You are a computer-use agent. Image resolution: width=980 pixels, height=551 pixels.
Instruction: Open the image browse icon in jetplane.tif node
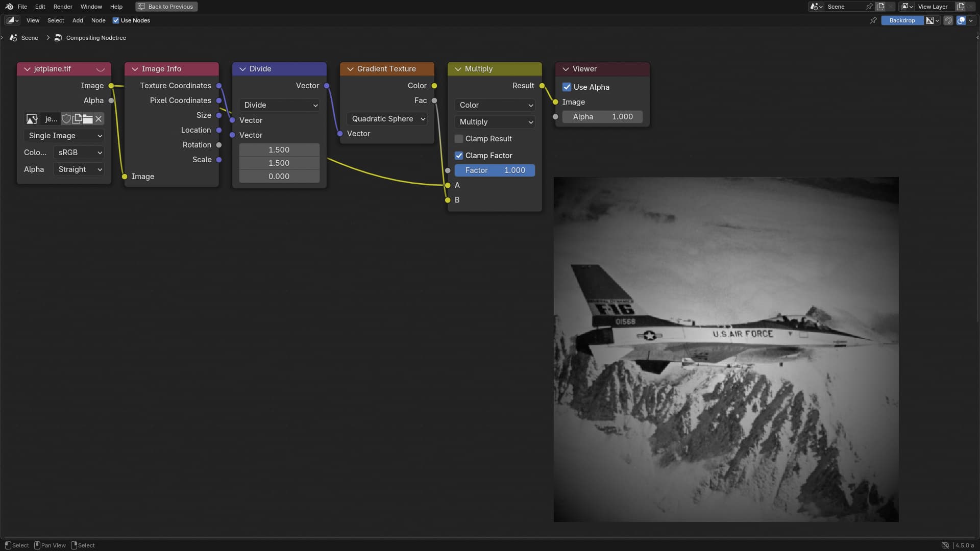pyautogui.click(x=32, y=119)
